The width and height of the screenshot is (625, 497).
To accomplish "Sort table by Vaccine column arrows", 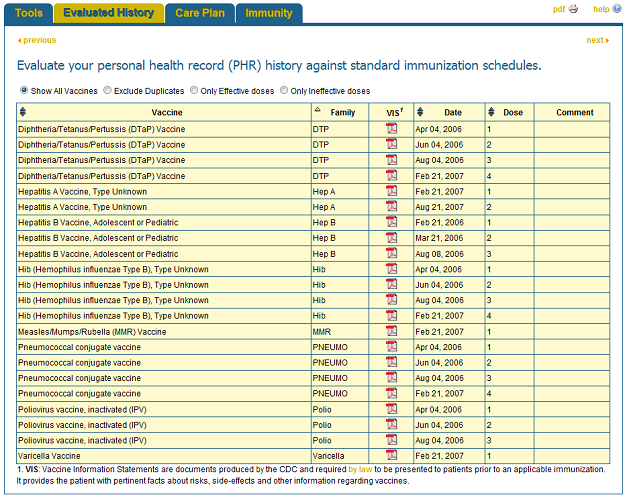I will 23,112.
